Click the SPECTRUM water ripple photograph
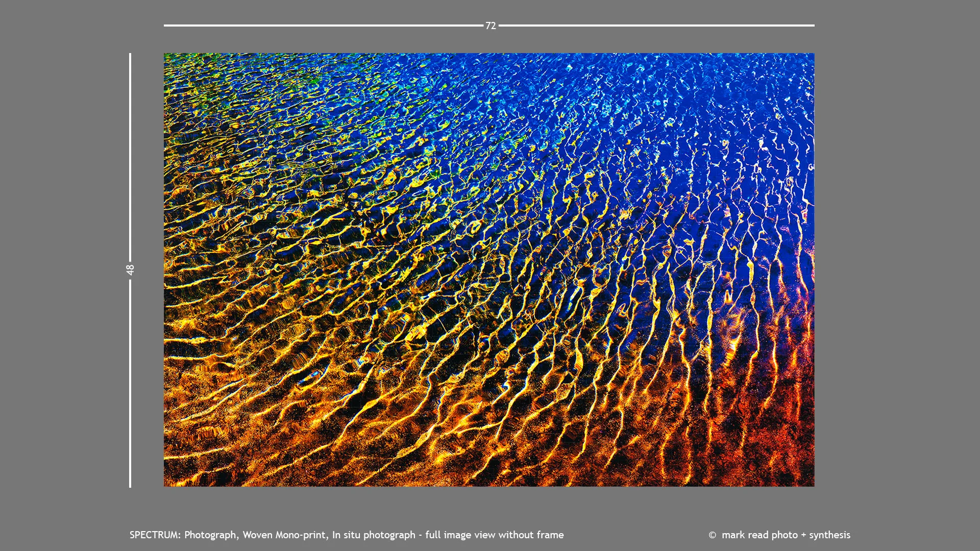 pos(489,269)
